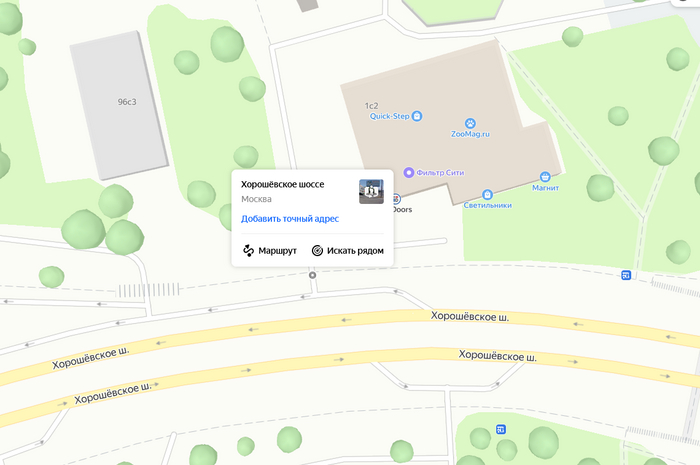This screenshot has width=700, height=465.
Task: Click Хорошёвское ш. label on westbound lane below Магнит
Action: tap(470, 316)
